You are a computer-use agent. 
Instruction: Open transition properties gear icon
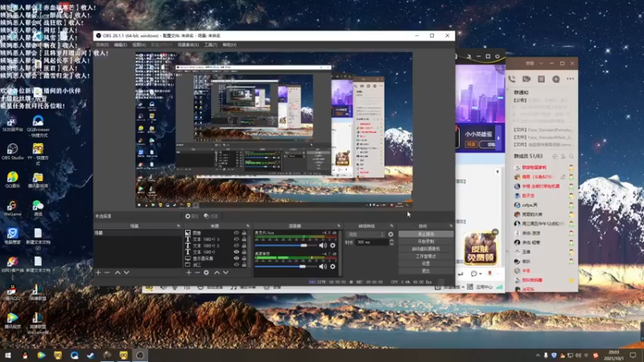click(390, 234)
